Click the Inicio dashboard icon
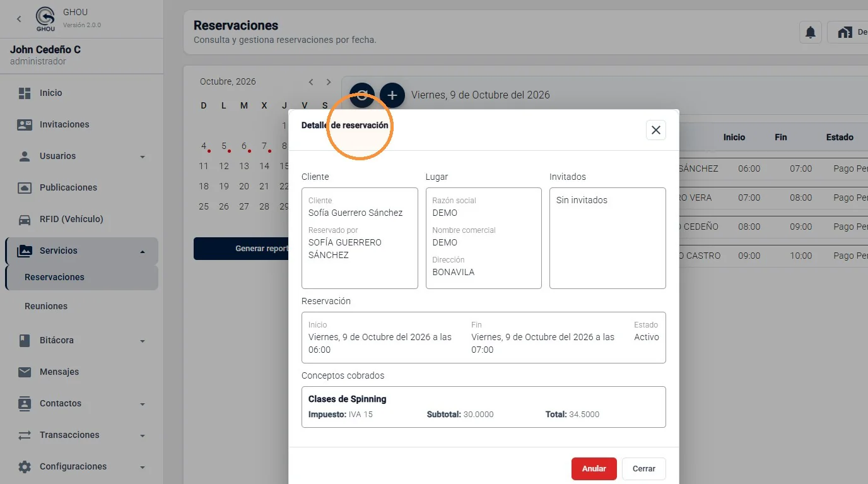Viewport: 868px width, 484px height. pyautogui.click(x=25, y=93)
